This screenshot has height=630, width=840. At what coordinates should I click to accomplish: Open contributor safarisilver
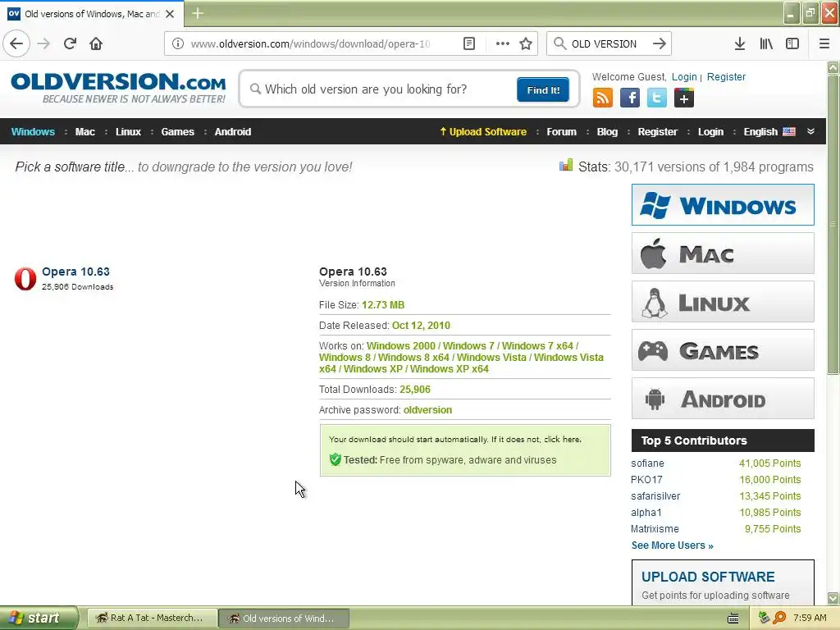coord(655,496)
